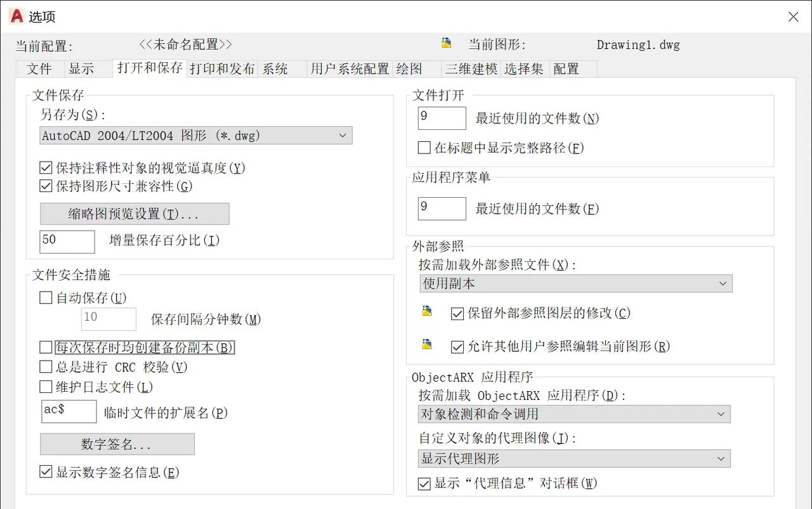This screenshot has width=812, height=509.
Task: Open the 打印和发布 tab
Action: 222,68
